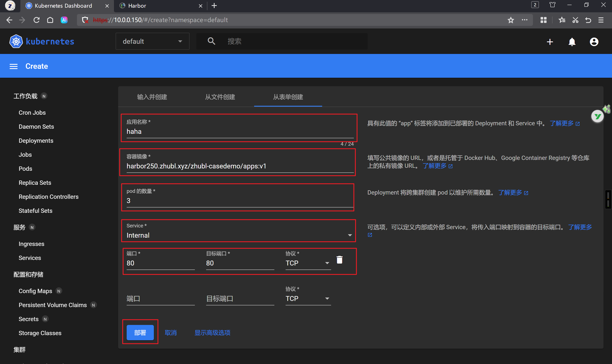This screenshot has height=364, width=612.
Task: Click the search magnifier icon
Action: [211, 41]
